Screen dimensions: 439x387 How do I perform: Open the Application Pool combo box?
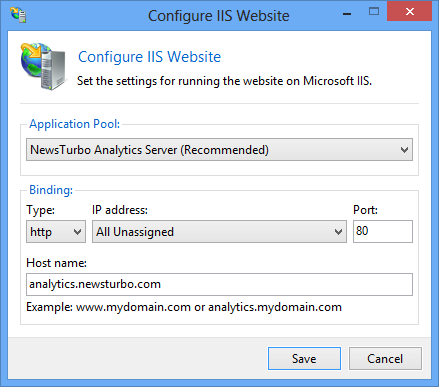[219, 150]
